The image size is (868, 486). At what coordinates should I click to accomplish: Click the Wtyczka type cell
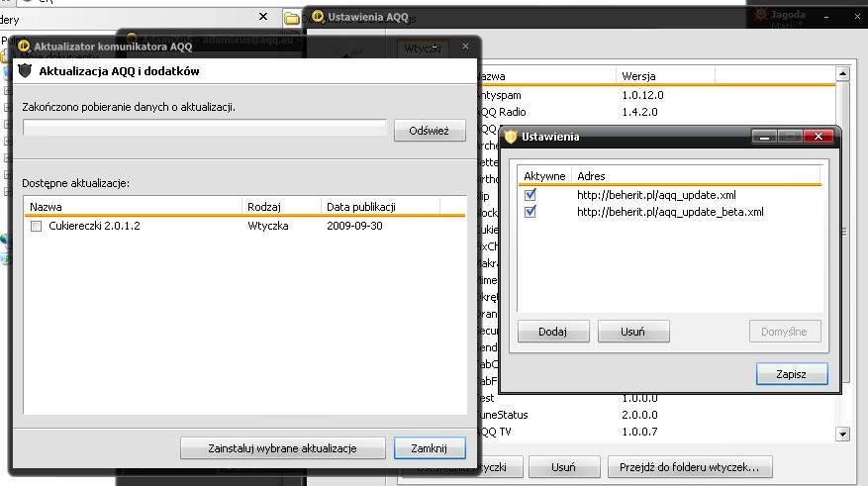[x=268, y=226]
